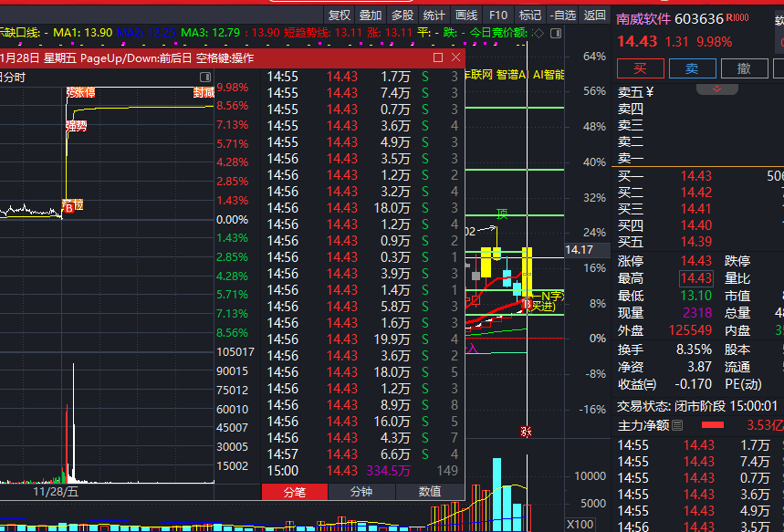
Task: Click the red B marker on intraday chart
Action: pos(69,207)
